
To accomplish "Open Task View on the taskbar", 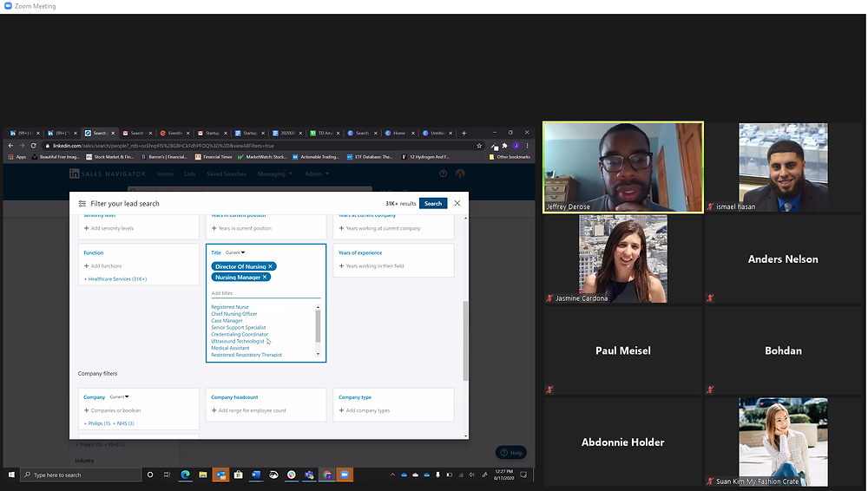I will coord(167,475).
